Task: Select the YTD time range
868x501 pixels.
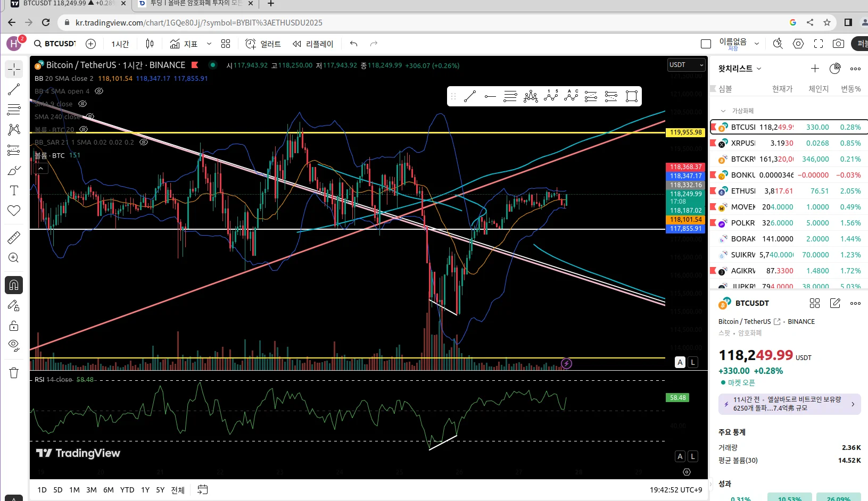Action: [x=127, y=490]
